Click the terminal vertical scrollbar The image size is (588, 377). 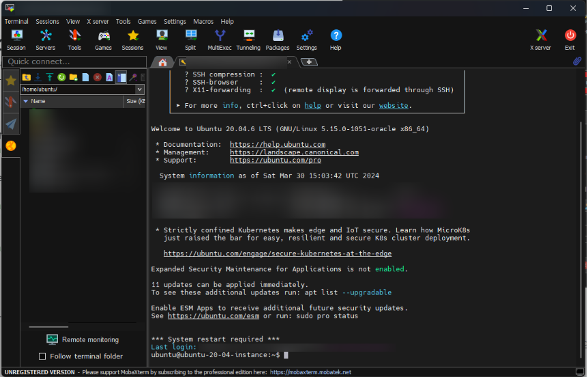(x=582, y=240)
